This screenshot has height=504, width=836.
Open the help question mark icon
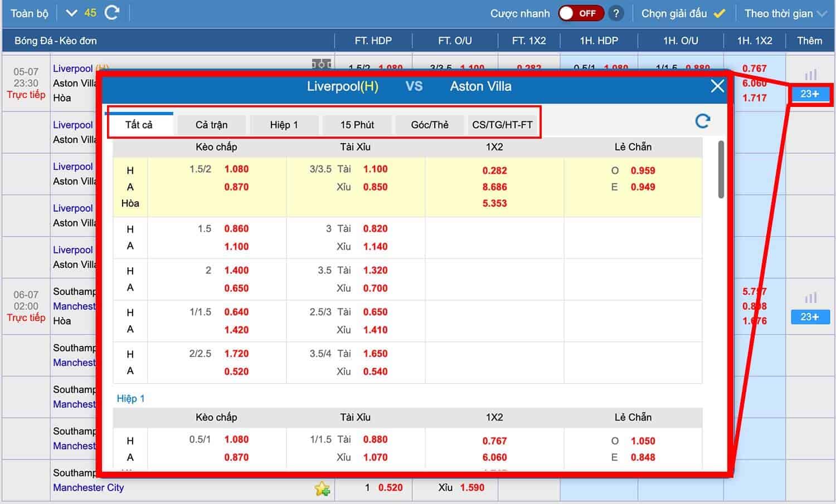pos(616,13)
